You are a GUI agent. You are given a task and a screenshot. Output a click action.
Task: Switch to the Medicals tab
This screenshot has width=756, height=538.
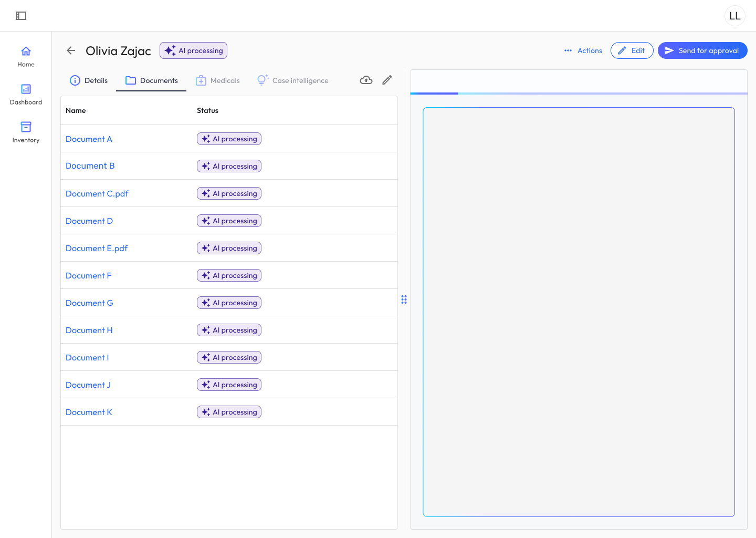217,80
